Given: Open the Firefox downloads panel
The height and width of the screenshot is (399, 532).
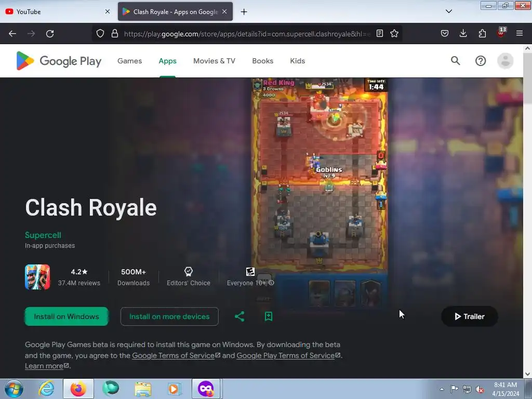Looking at the screenshot, I should 463,33.
